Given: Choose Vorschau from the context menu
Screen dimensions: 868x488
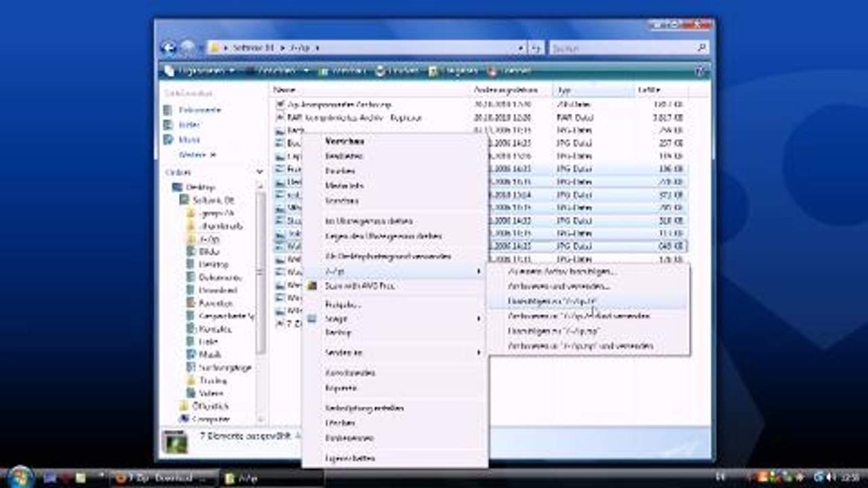Looking at the screenshot, I should pyautogui.click(x=394, y=141).
